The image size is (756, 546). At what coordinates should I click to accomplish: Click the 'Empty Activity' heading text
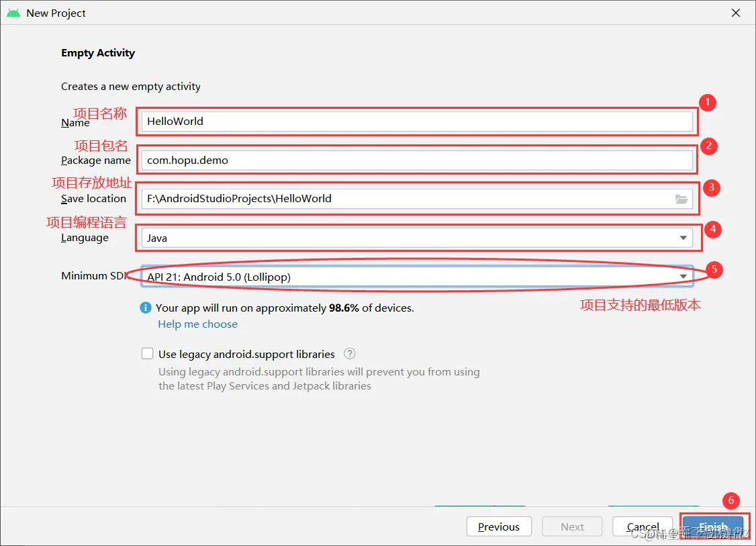[x=98, y=53]
